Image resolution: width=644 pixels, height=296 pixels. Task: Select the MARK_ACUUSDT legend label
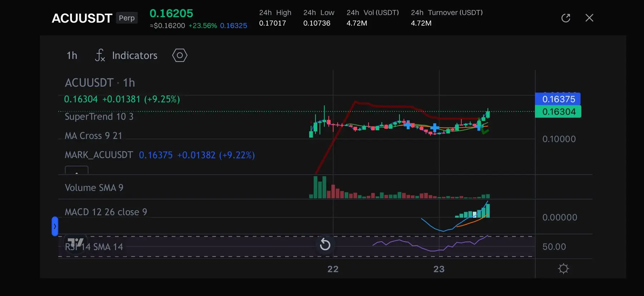tap(99, 155)
